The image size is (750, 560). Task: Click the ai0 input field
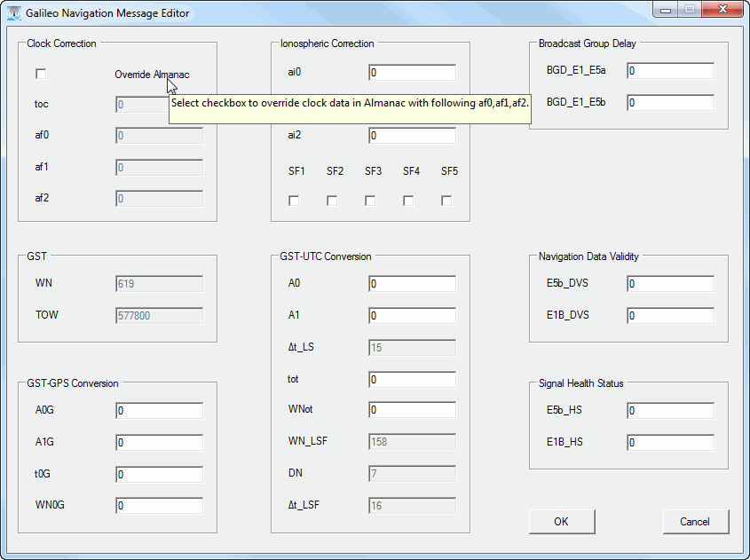tap(413, 73)
